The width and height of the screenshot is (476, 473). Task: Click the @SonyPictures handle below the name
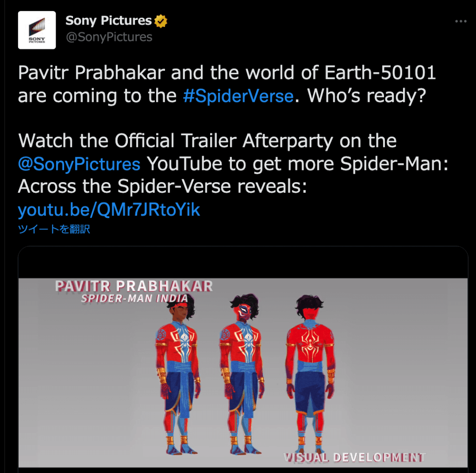pos(109,37)
